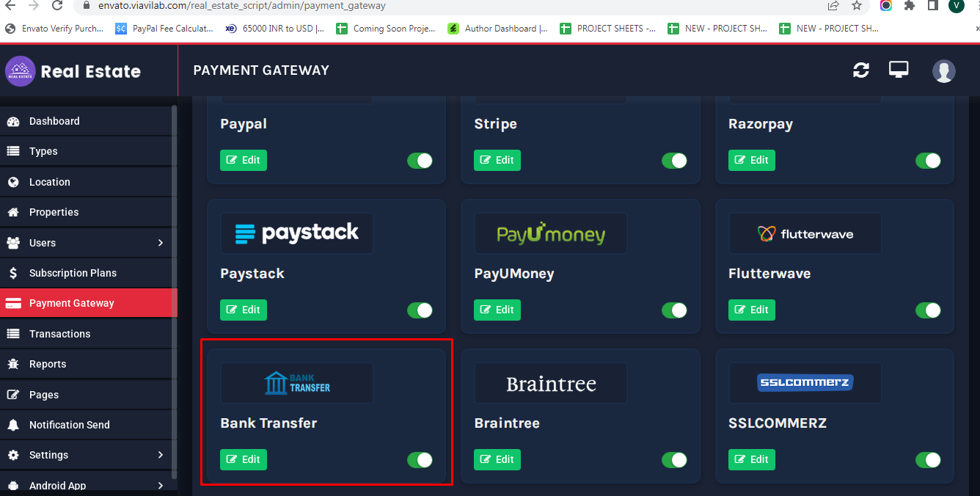Viewport: 980px width, 496px height.
Task: Click the Subscription Plans dollar icon
Action: 13,273
